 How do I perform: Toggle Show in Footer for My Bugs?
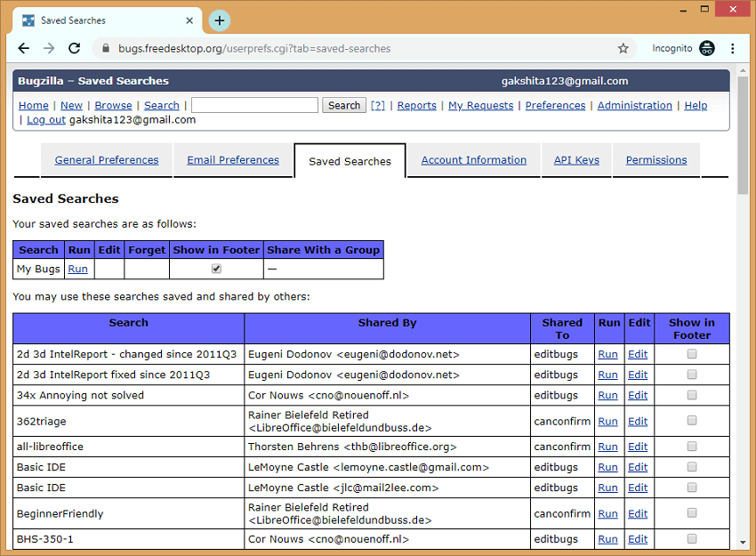tap(216, 269)
